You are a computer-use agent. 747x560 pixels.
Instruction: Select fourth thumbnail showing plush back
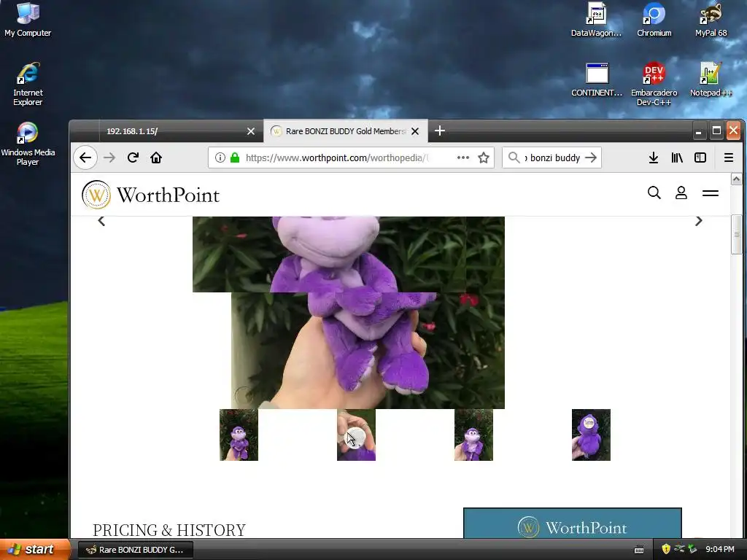pyautogui.click(x=591, y=435)
